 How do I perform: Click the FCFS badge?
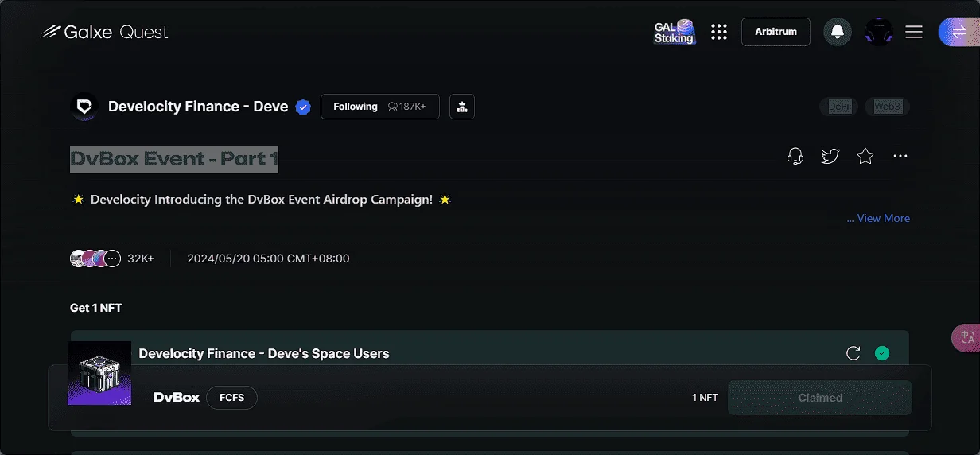tap(232, 397)
